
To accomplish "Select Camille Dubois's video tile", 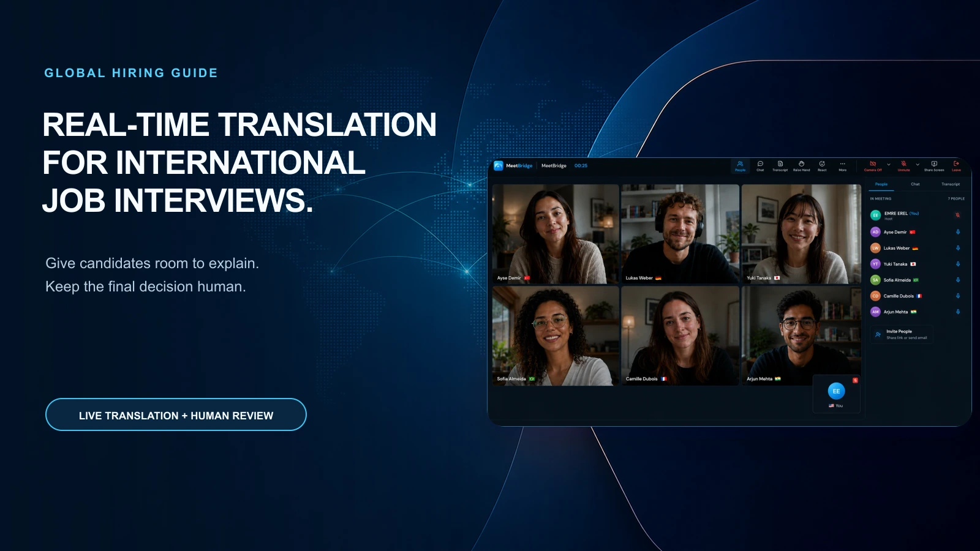I will pos(680,335).
